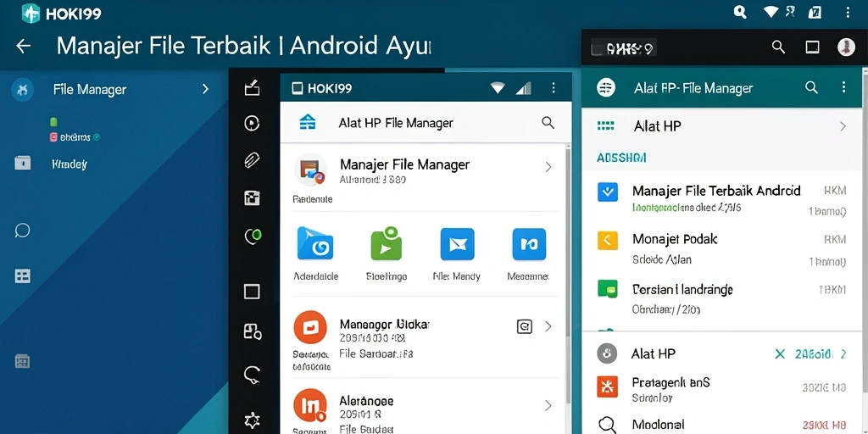Open the orange Alerangee item icon

[x=312, y=406]
